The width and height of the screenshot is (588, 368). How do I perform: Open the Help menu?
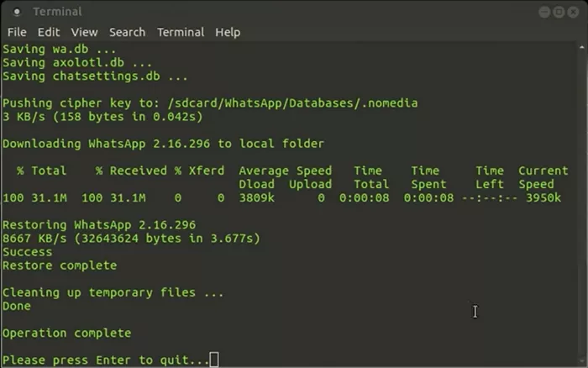point(228,32)
